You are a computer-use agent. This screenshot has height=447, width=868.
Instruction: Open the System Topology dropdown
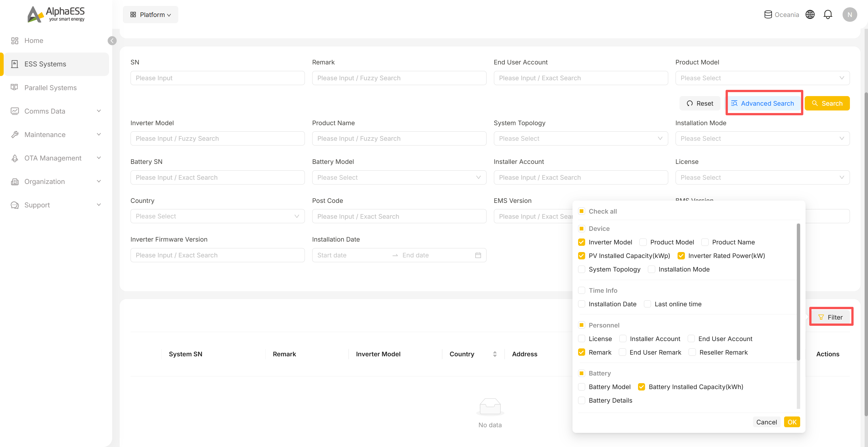581,138
